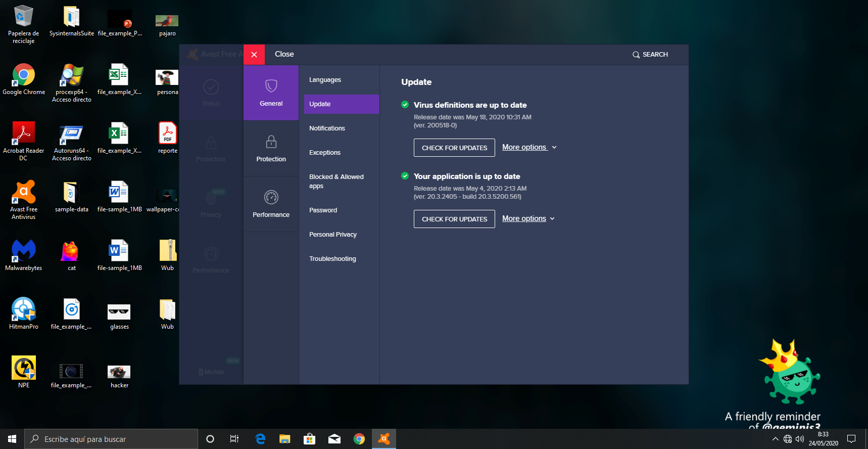This screenshot has width=868, height=449.
Task: Select the Autoruns64 shortcut icon
Action: 72,142
